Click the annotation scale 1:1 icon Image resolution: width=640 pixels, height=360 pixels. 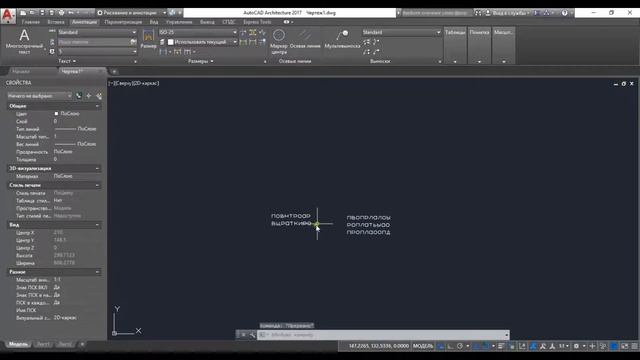562,346
